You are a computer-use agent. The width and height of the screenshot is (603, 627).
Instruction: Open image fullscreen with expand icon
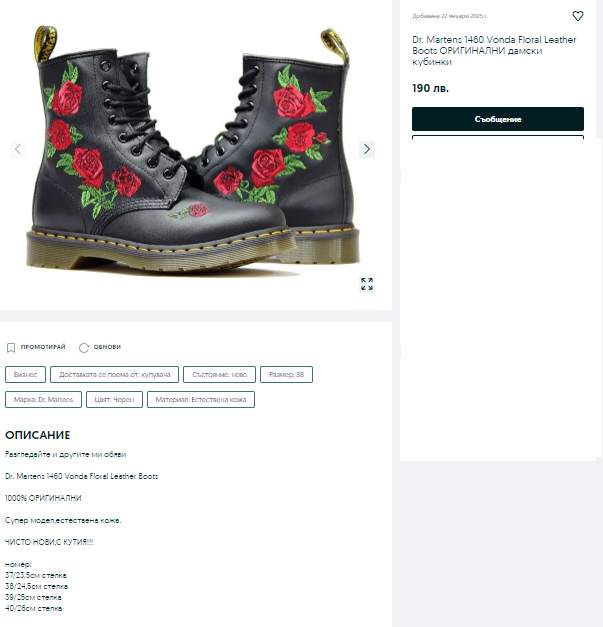[367, 284]
